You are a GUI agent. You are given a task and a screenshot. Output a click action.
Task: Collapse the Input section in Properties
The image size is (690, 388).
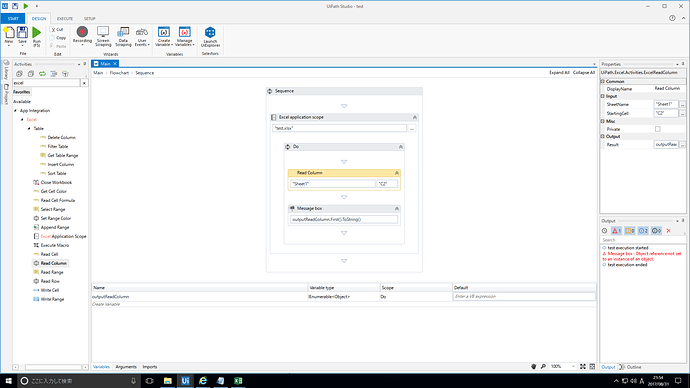[603, 96]
